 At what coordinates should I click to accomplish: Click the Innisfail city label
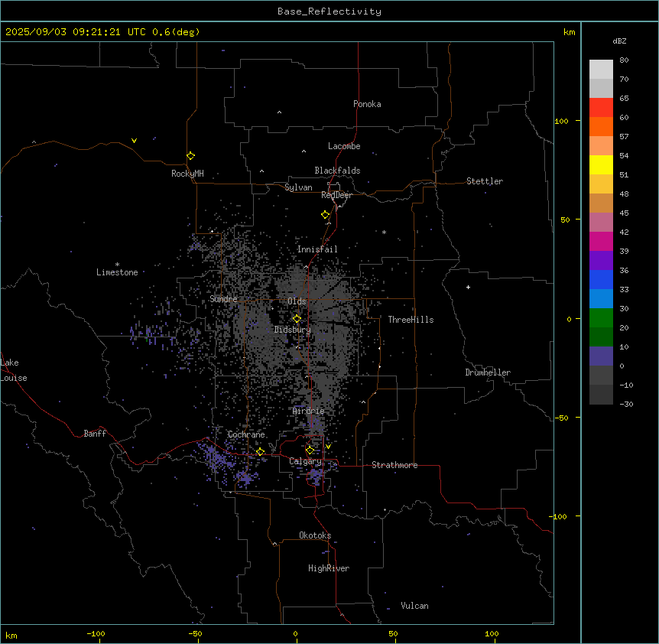pos(317,249)
